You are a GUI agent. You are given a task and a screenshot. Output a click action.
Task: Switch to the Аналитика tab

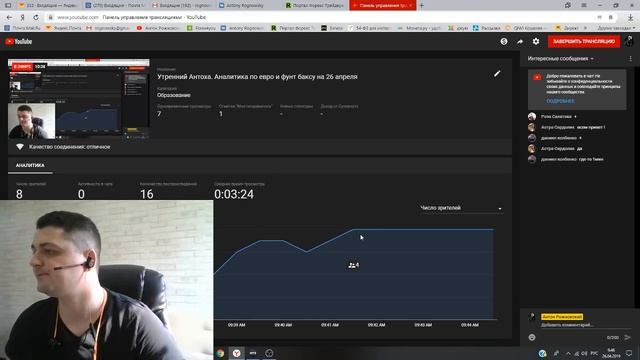(30, 165)
